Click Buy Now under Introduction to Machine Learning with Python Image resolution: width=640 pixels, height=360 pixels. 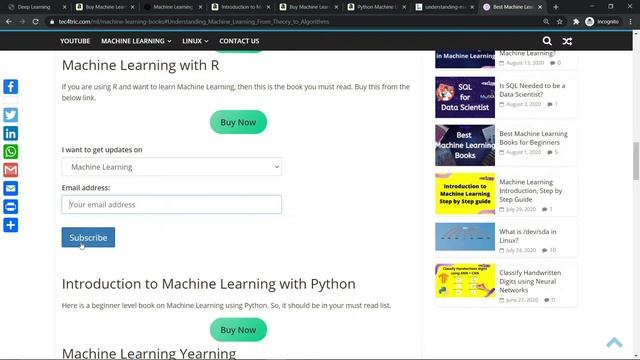pos(238,330)
